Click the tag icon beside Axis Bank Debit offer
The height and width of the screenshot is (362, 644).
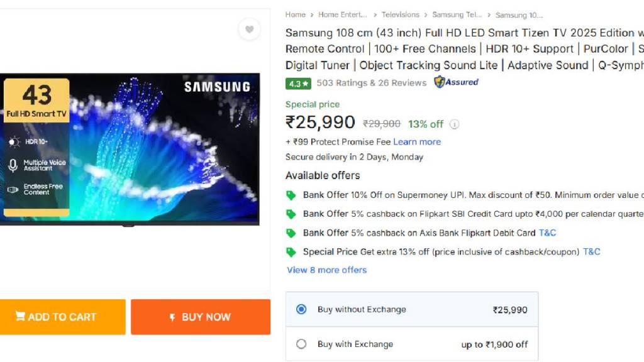coord(291,233)
